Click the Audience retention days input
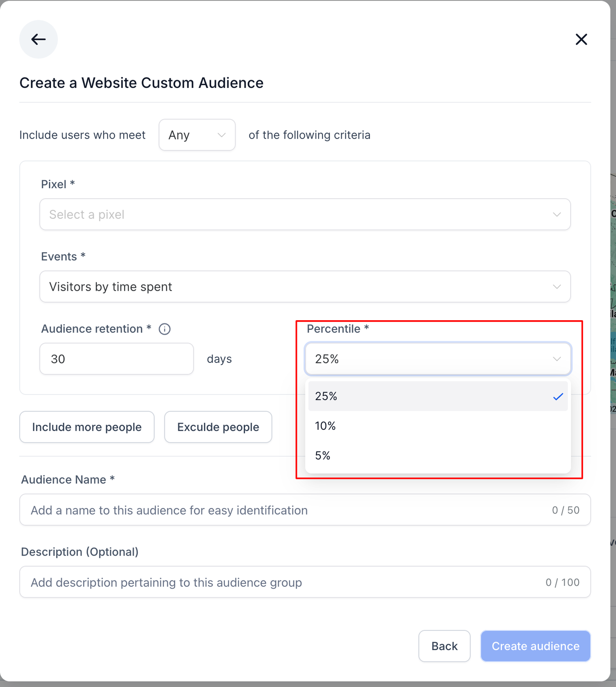This screenshot has width=616, height=687. (x=117, y=359)
